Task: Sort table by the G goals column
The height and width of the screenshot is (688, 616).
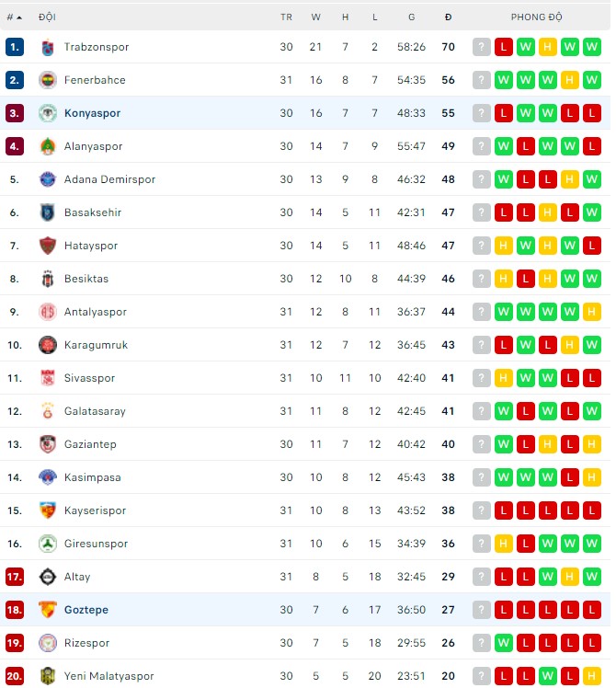Action: click(x=411, y=17)
